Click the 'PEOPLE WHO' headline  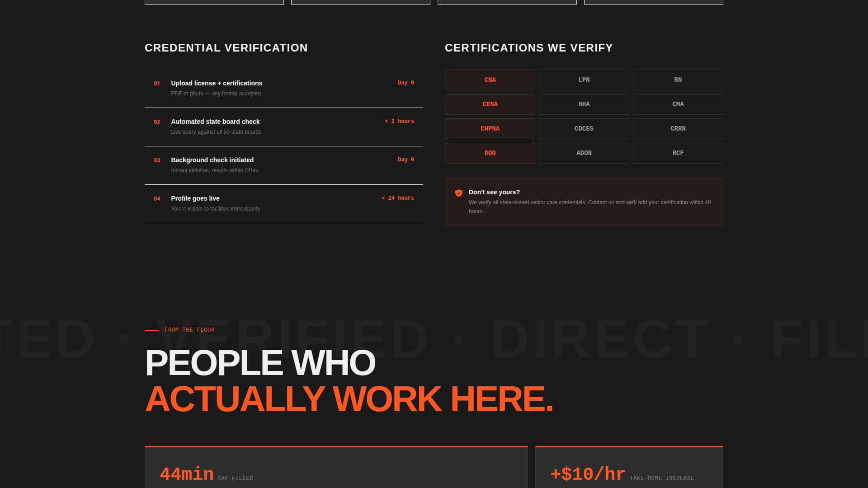pos(260,363)
